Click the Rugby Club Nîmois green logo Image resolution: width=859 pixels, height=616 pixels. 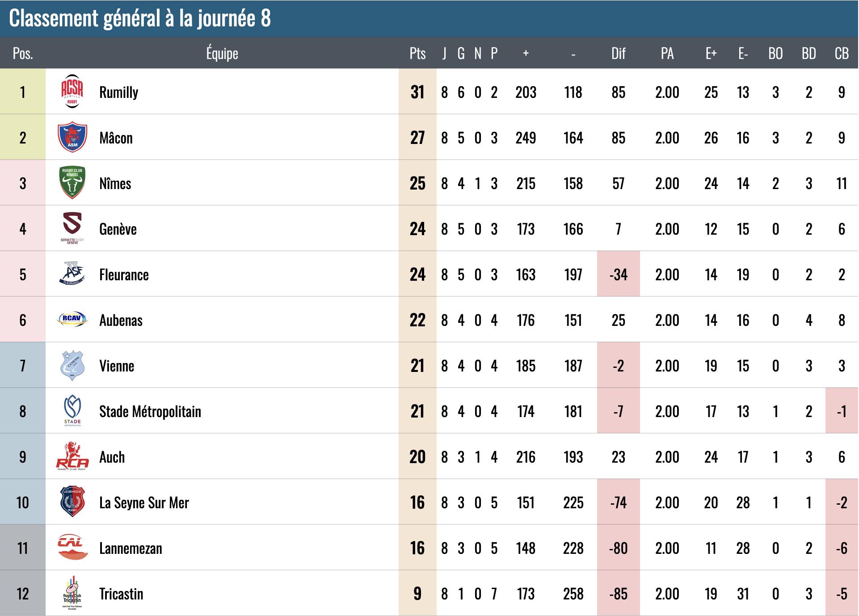[x=72, y=183]
